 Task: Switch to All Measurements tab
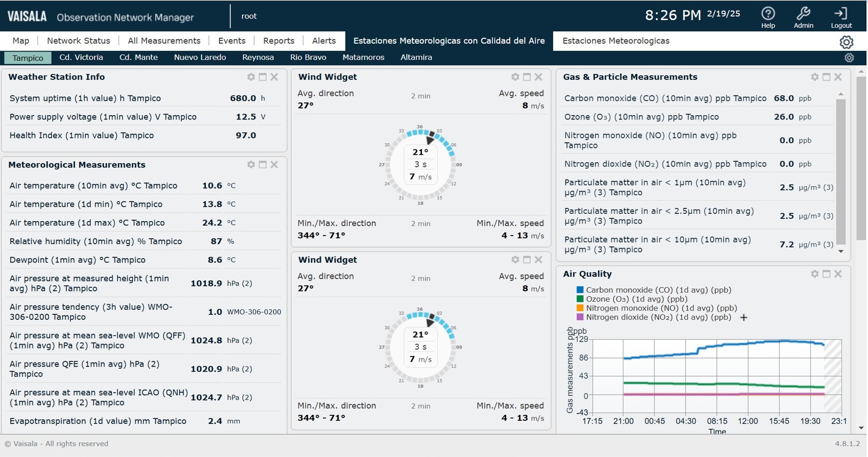pos(164,41)
